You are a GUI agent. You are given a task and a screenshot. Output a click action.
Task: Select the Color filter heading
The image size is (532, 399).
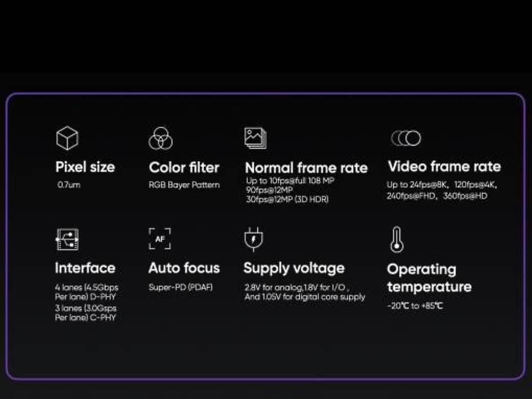tap(184, 167)
